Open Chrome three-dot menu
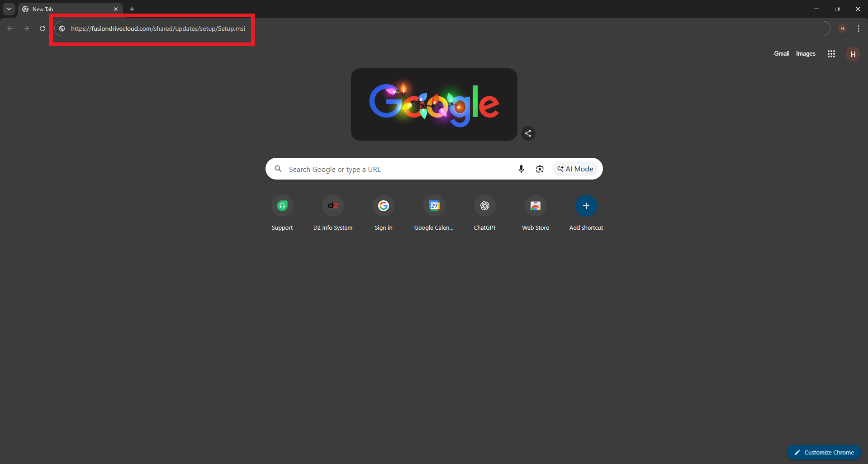 click(x=859, y=28)
